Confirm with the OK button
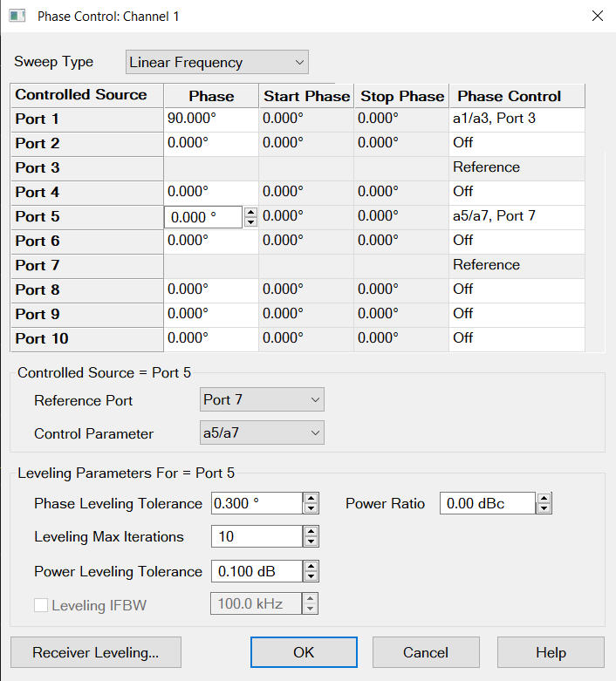 coord(304,652)
